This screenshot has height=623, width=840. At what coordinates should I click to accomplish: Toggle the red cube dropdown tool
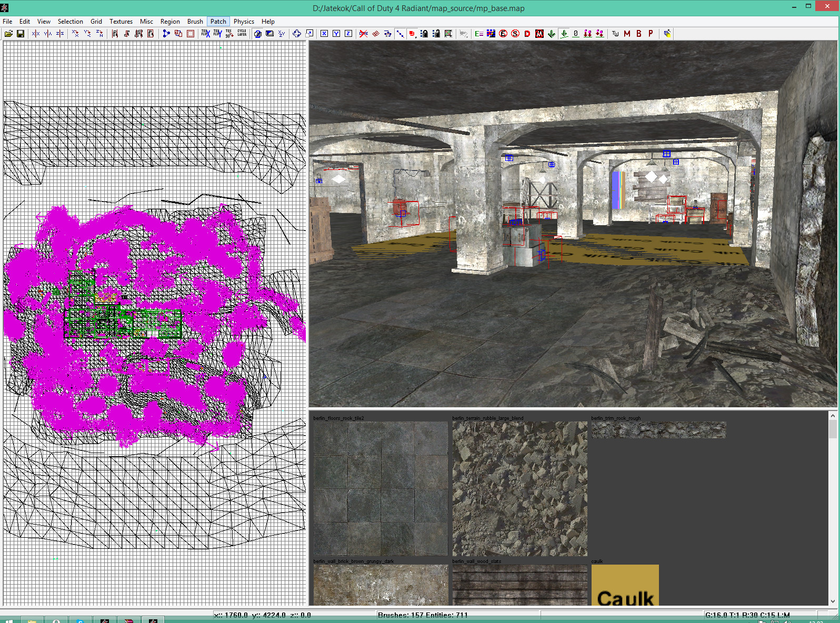coord(413,34)
